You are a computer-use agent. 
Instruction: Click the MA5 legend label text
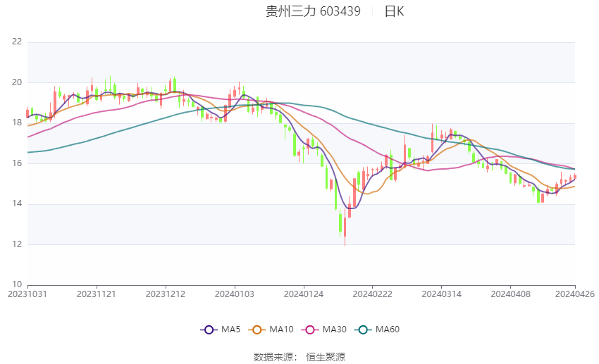[230, 330]
